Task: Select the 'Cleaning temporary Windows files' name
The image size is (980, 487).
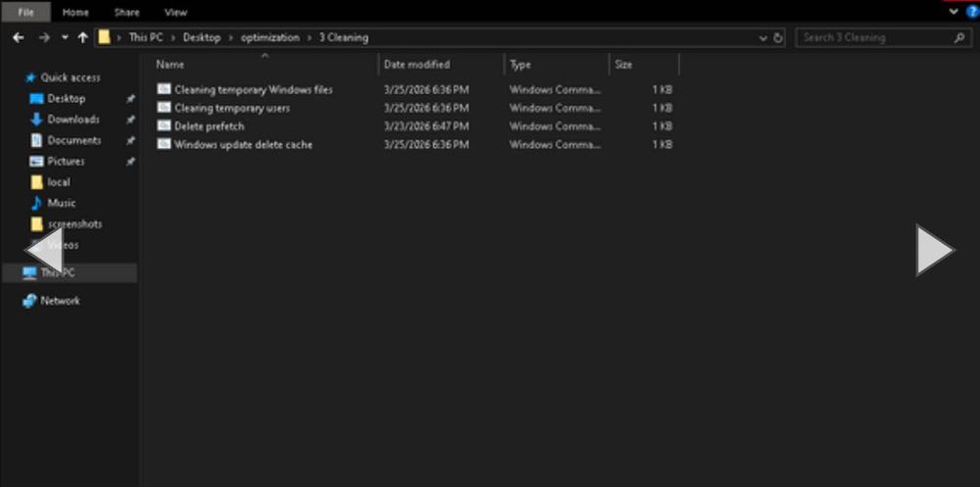Action: click(253, 90)
